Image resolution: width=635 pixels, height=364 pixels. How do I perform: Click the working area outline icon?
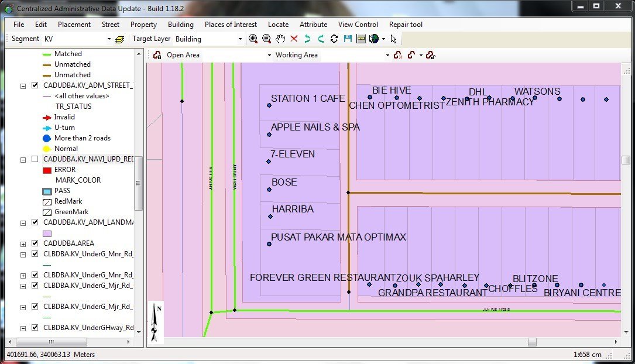[411, 55]
